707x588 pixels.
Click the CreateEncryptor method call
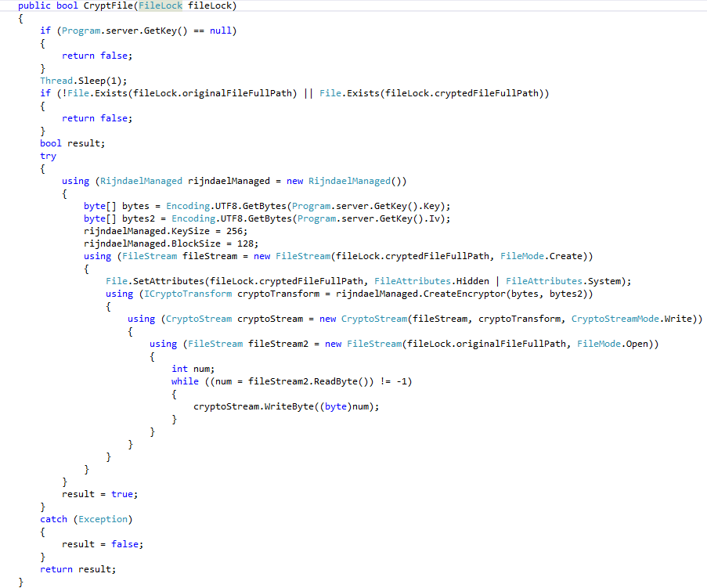464,294
